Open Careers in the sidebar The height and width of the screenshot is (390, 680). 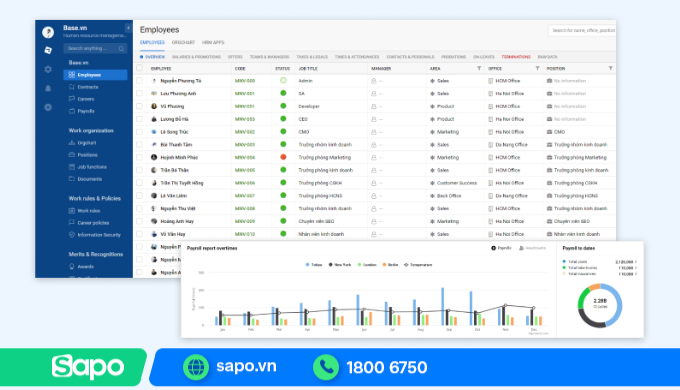point(82,99)
